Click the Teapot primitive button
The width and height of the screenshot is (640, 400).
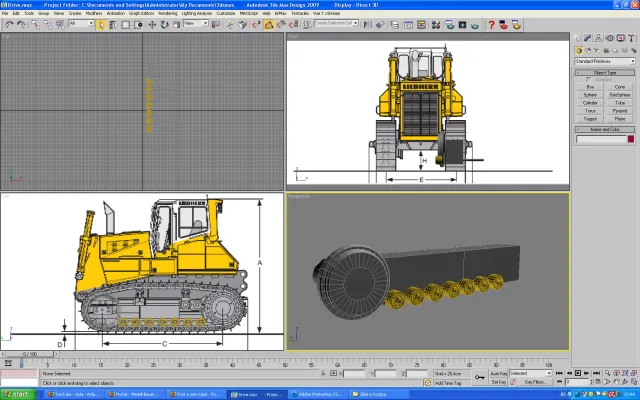tap(590, 119)
